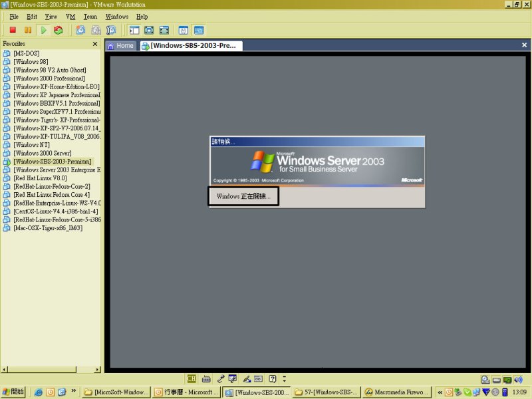
Task: Open the Help menu
Action: point(142,17)
